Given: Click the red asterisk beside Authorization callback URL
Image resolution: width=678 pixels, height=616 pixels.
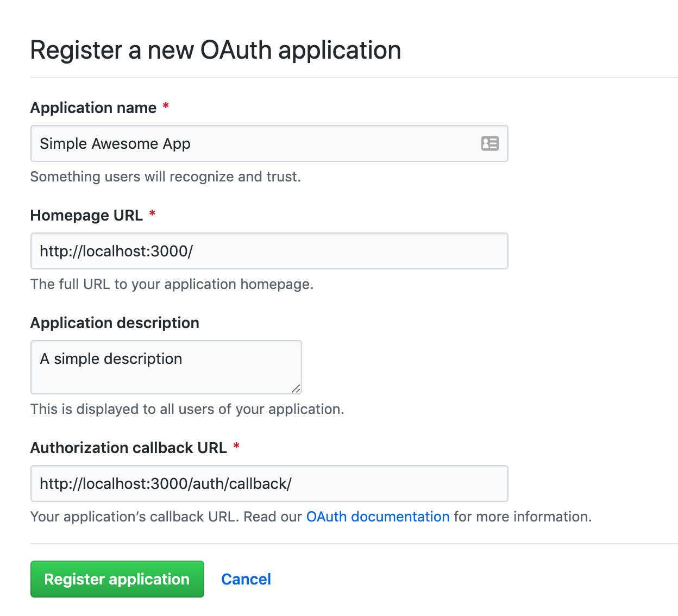Looking at the screenshot, I should [236, 446].
